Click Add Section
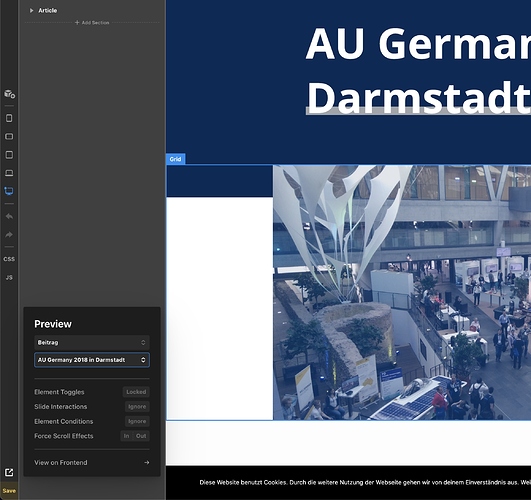This screenshot has width=531, height=500. (92, 23)
